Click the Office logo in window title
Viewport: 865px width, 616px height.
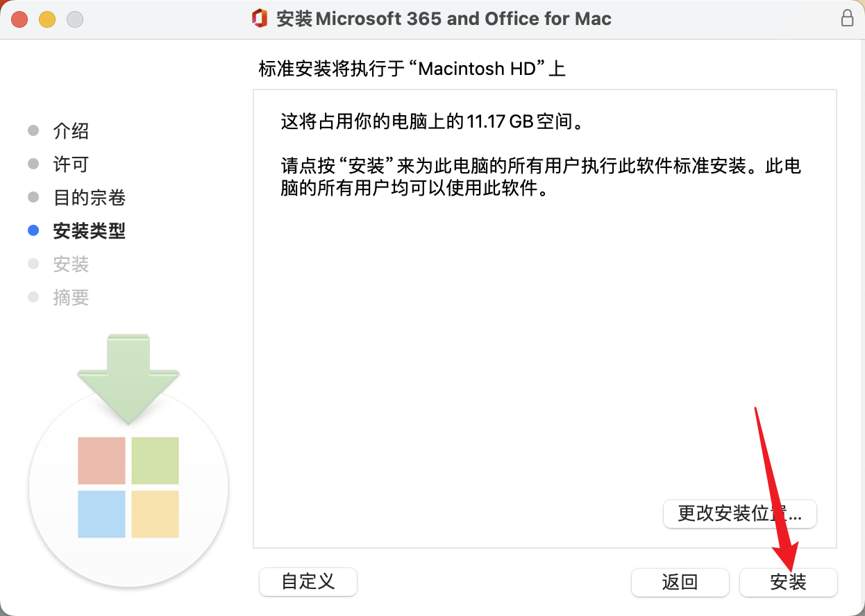[x=260, y=19]
